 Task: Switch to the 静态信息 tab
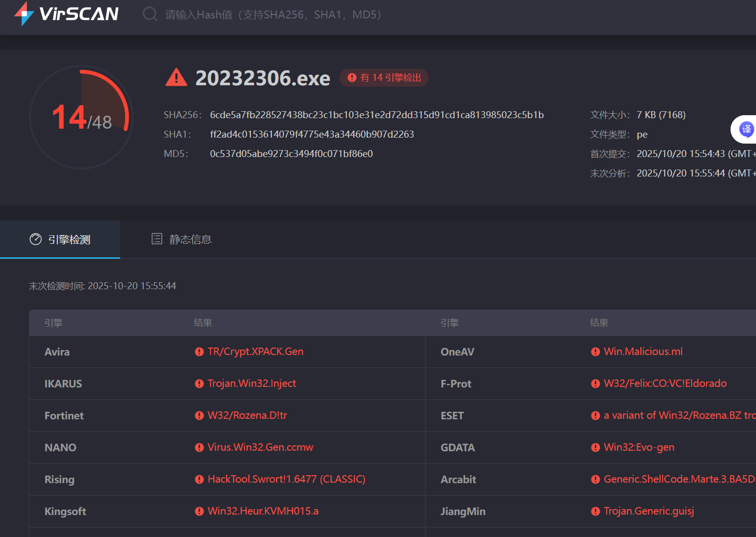[x=182, y=239]
